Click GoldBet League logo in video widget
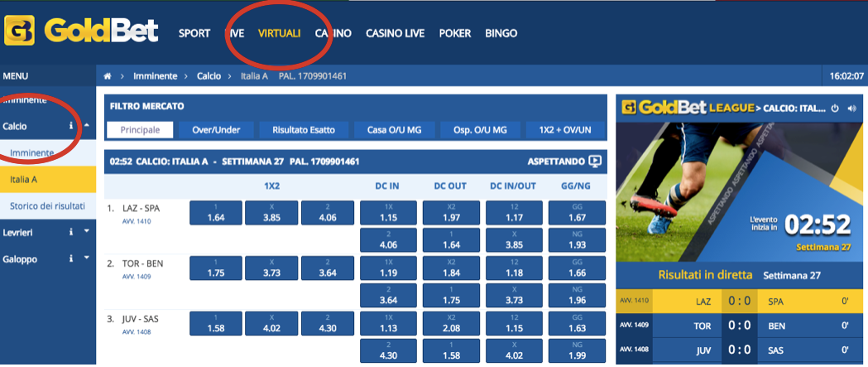Screen dimensions: 868x367 688,107
